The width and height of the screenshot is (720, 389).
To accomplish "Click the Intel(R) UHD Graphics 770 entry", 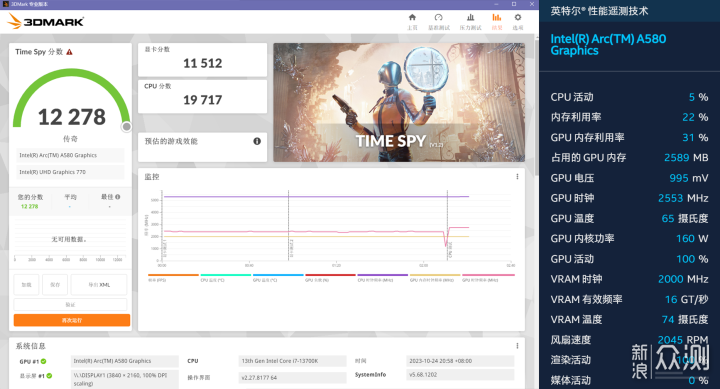I will (x=70, y=172).
